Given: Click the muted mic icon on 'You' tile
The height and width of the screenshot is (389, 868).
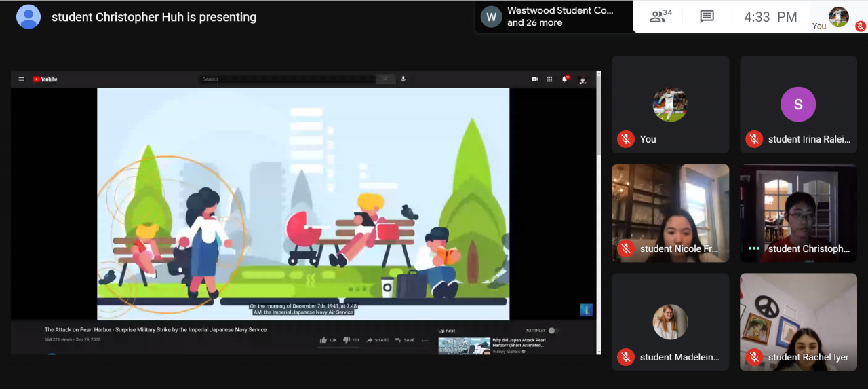Looking at the screenshot, I should click(x=625, y=139).
